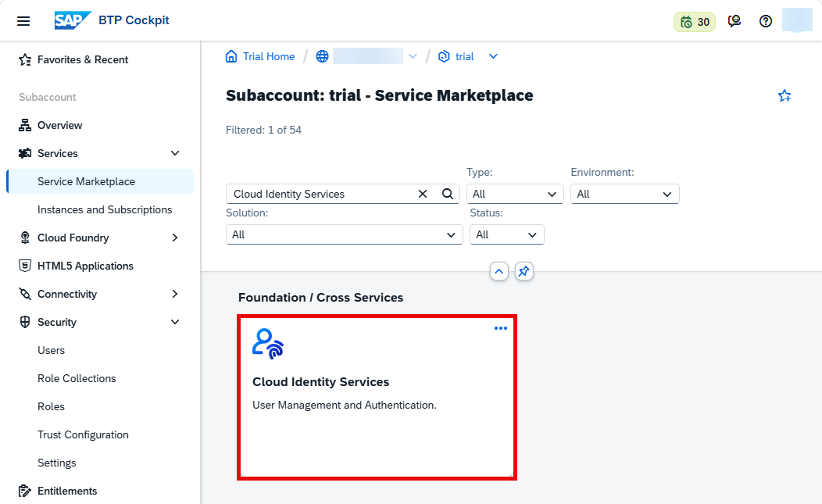Click the BTP Cockpit title
Image resolution: width=822 pixels, height=504 pixels.
coord(134,20)
